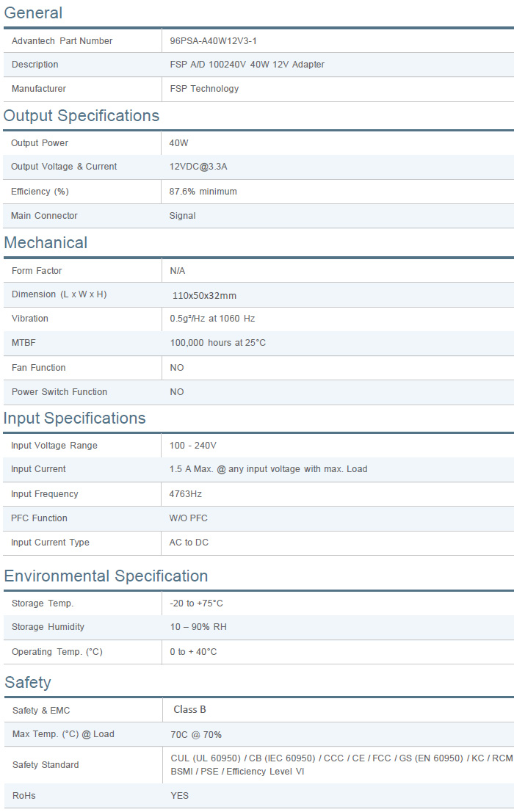Click the Power Switch Function label

[x=59, y=392]
